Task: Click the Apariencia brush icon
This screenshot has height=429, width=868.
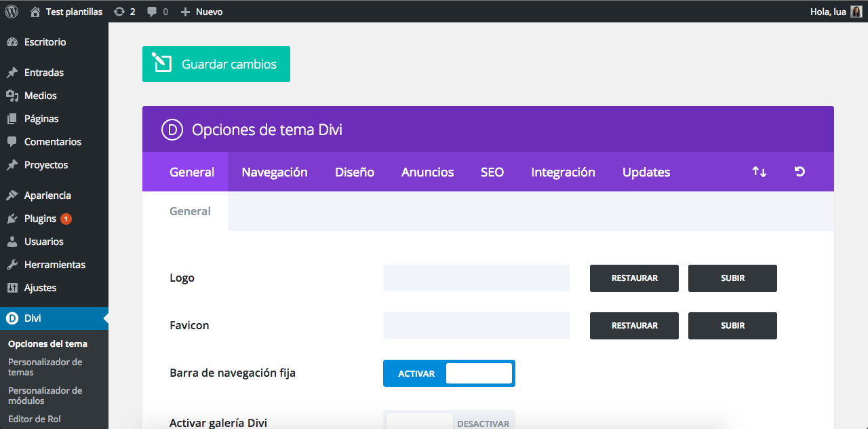Action: [14, 195]
